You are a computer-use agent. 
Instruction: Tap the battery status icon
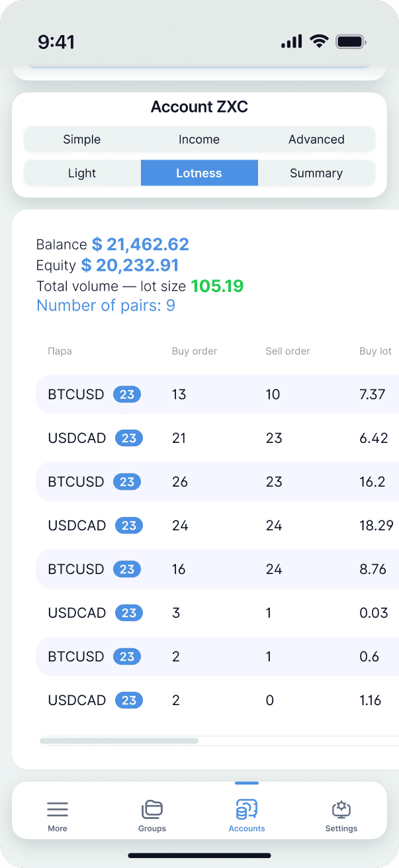[x=351, y=42]
